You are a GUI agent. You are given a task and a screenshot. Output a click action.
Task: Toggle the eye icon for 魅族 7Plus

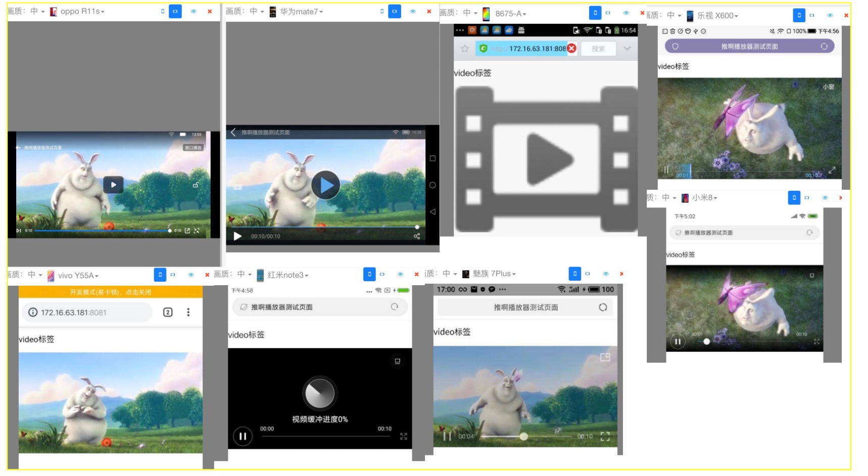[606, 274]
